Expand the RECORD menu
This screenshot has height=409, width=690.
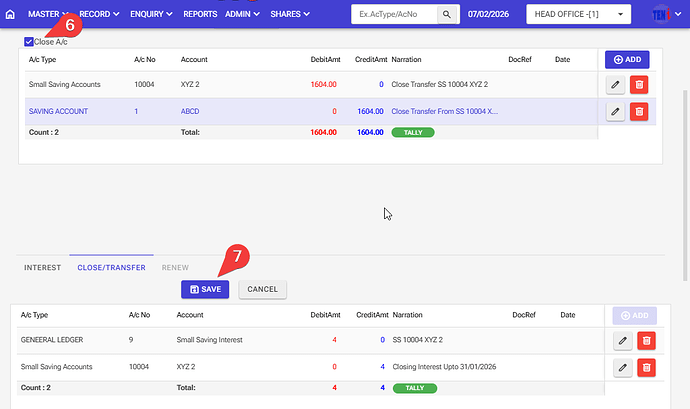tap(99, 15)
